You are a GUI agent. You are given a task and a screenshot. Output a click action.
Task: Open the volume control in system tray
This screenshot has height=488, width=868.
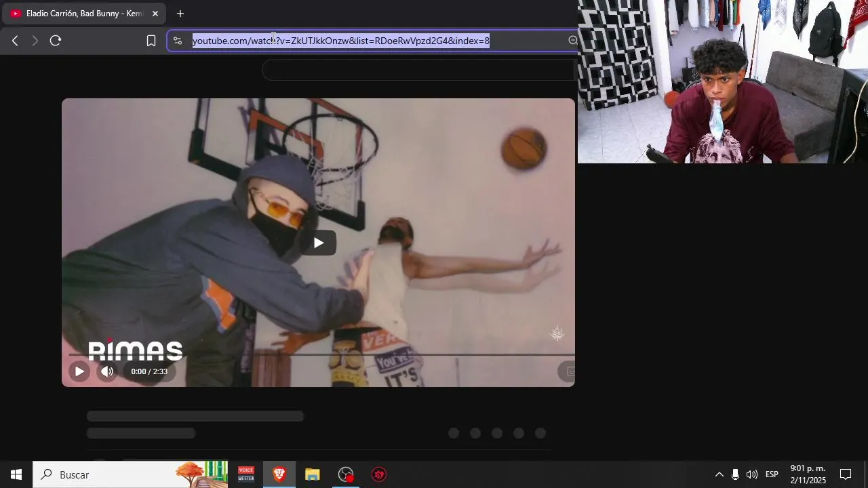(752, 474)
